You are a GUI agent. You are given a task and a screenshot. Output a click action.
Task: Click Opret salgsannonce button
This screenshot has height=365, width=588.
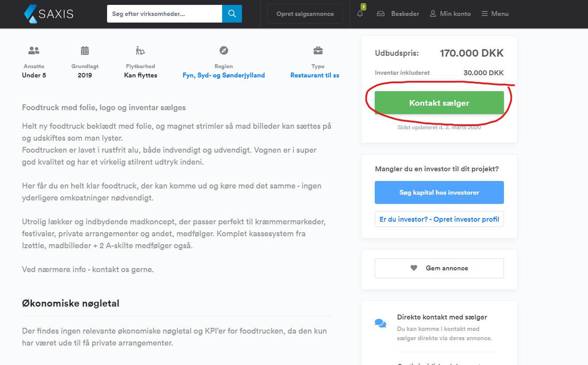[x=305, y=14]
